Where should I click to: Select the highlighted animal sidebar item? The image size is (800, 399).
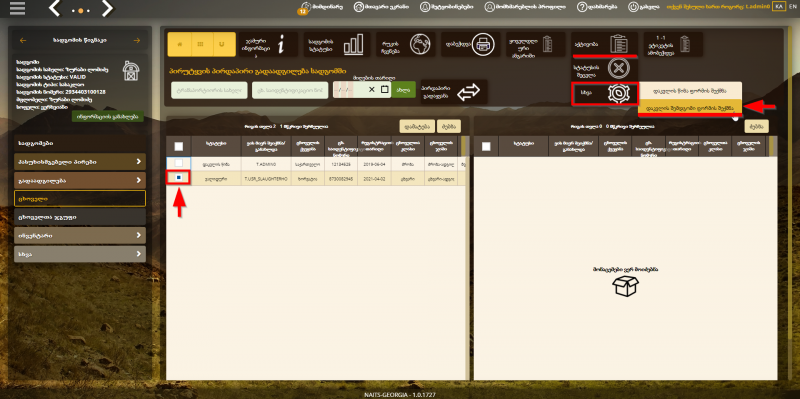(x=80, y=198)
